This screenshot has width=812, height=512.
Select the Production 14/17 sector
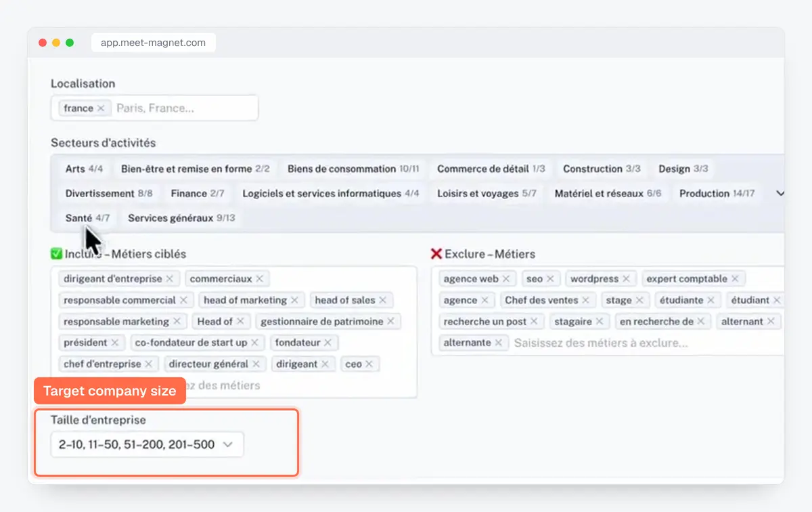pos(717,194)
